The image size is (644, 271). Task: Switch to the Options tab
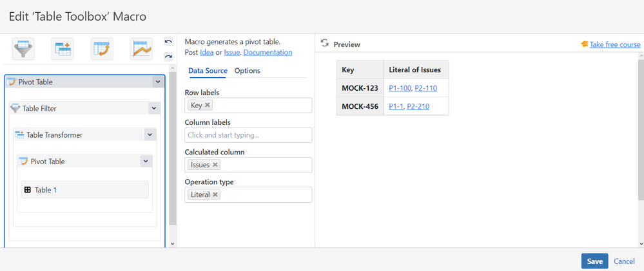248,71
